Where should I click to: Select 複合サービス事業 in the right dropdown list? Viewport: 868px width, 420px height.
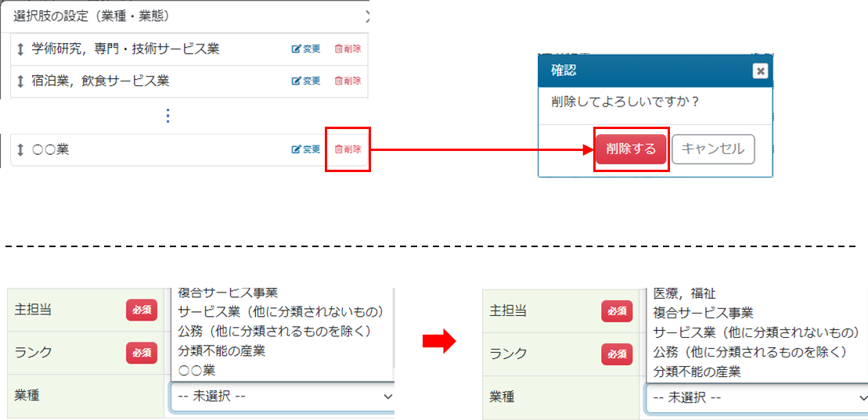coord(703,313)
